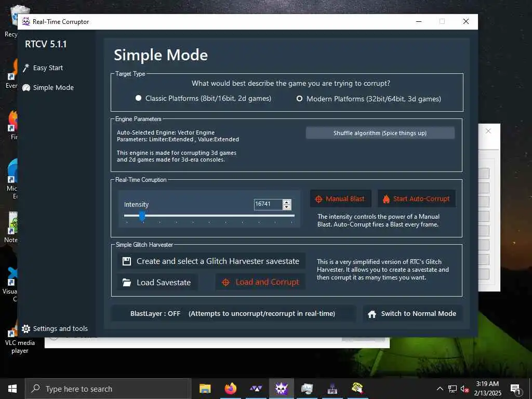
Task: Create and select a Glitch Harvester savestate
Action: click(211, 261)
